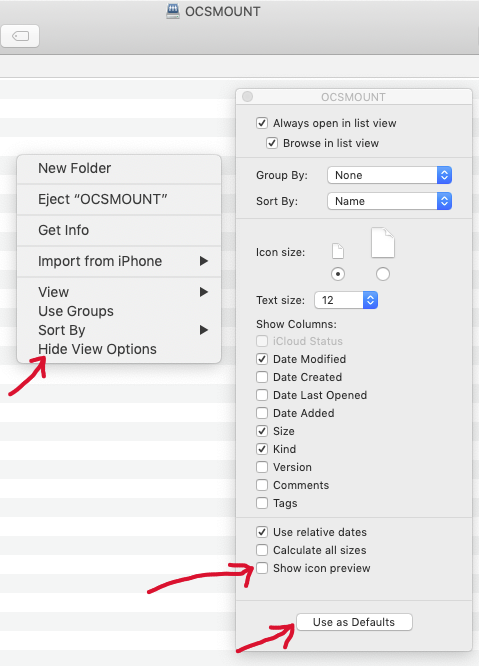The height and width of the screenshot is (666, 479).
Task: Open the Text size dropdown
Action: [x=346, y=300]
